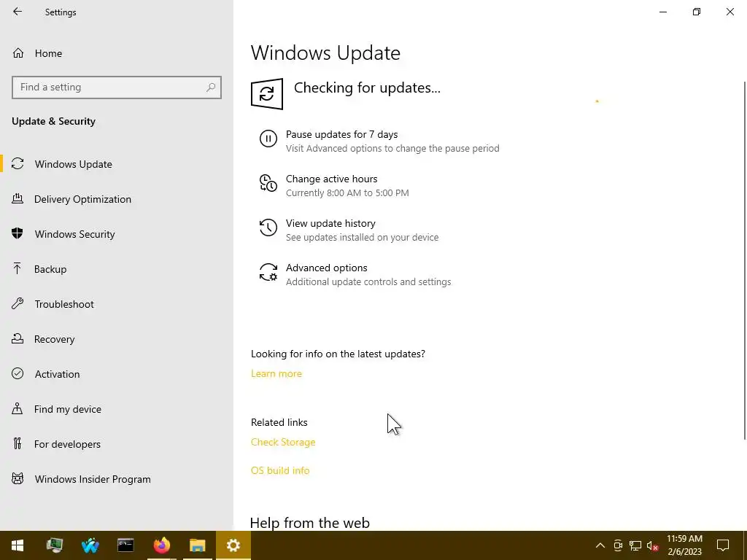Screen dimensions: 747x560
Task: Click the pause icon for Pause updates
Action: pyautogui.click(x=268, y=139)
